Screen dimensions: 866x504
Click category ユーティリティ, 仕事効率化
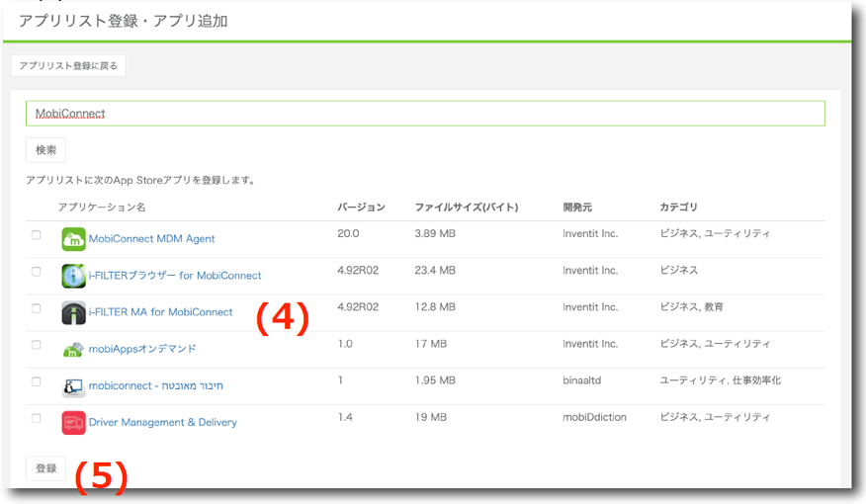[x=721, y=380]
